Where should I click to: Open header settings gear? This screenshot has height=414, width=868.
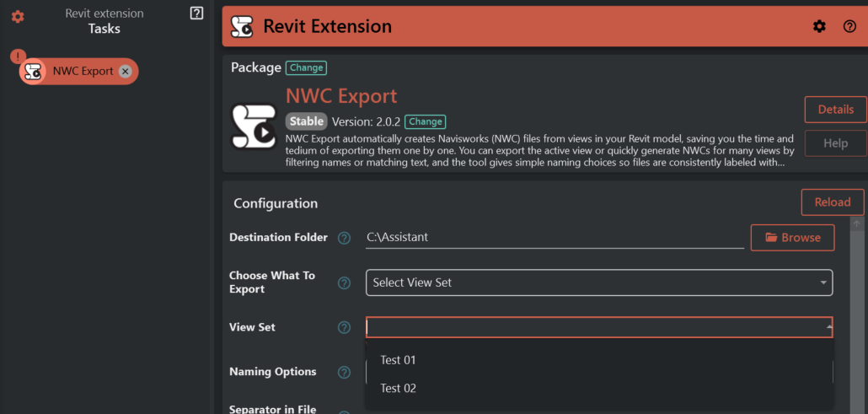click(x=819, y=26)
